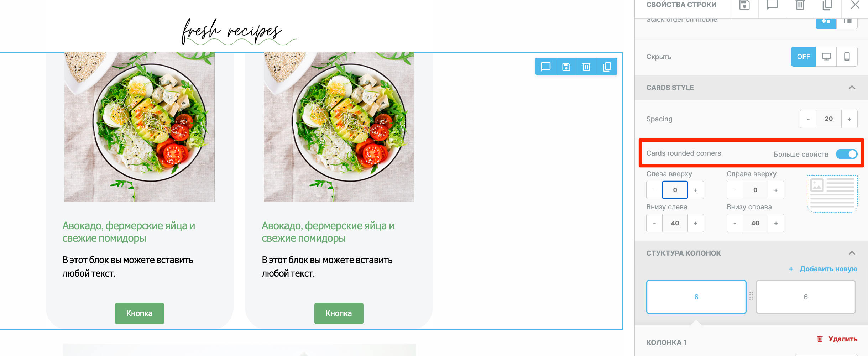Delete the row using the blue toolbar trash icon
The width and height of the screenshot is (868, 356).
click(586, 67)
